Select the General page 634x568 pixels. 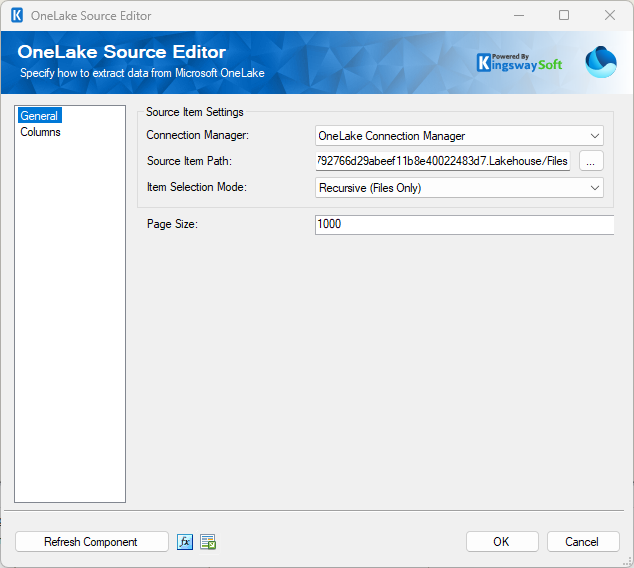coord(39,116)
